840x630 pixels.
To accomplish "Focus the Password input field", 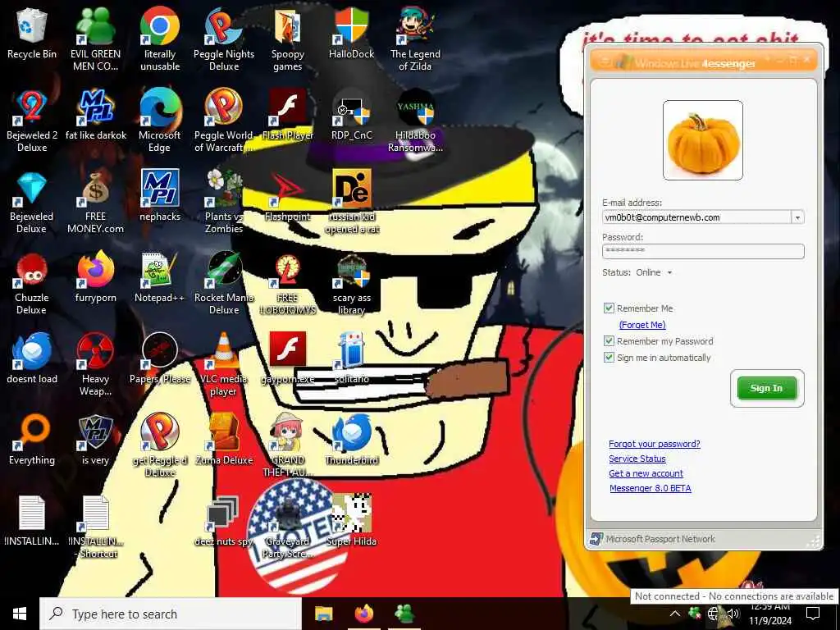I will click(703, 251).
